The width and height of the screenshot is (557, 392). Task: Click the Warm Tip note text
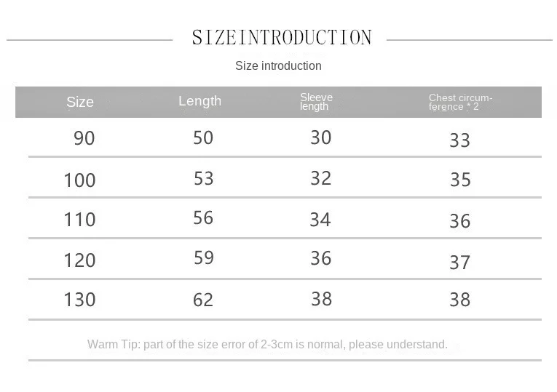(267, 344)
